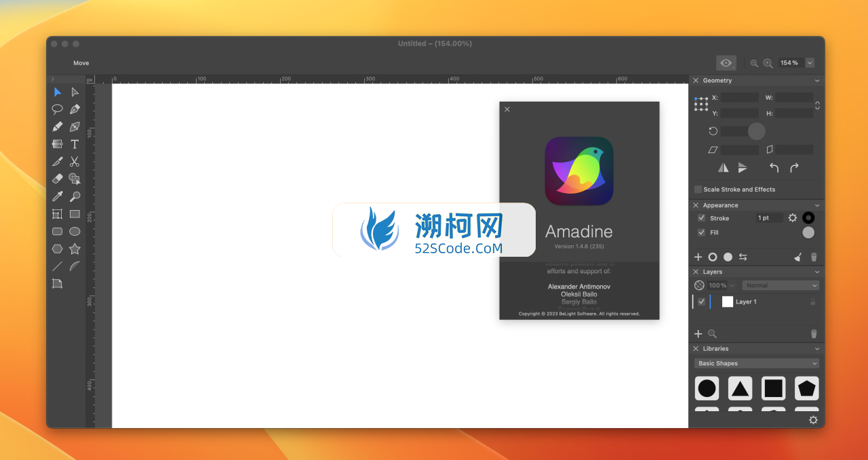Select the Rounded Rectangle tool
This screenshot has height=460, width=868.
click(x=58, y=232)
